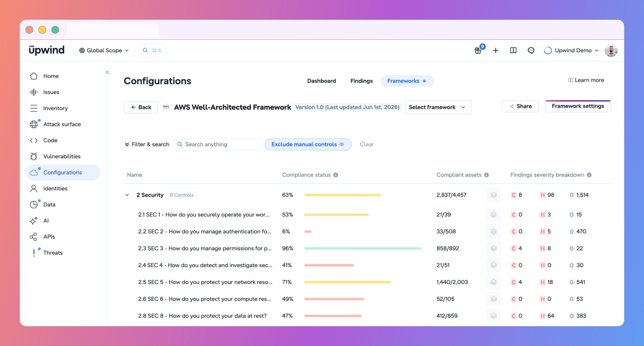Viewport: 644px width, 346px height.
Task: Click the Compliance status info icon
Action: pyautogui.click(x=336, y=175)
